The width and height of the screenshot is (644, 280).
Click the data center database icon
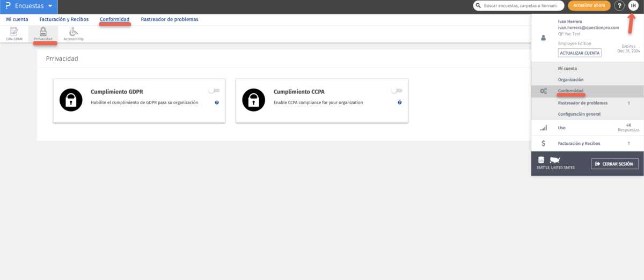pos(541,160)
